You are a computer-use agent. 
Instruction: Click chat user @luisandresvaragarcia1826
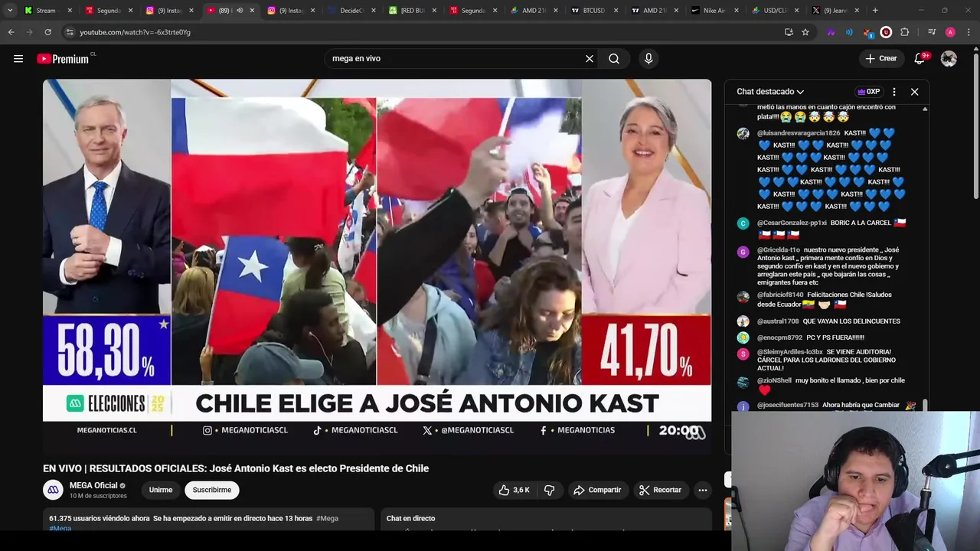point(799,133)
